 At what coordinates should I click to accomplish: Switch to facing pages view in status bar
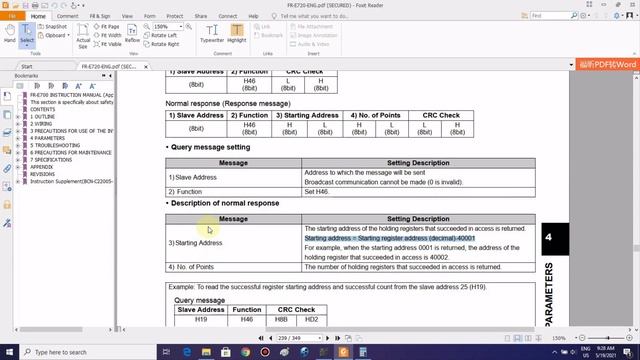pyautogui.click(x=528, y=338)
